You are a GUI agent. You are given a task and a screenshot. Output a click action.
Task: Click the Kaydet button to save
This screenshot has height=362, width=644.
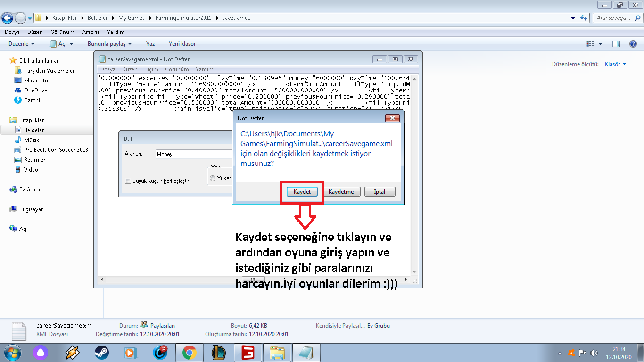pyautogui.click(x=302, y=192)
